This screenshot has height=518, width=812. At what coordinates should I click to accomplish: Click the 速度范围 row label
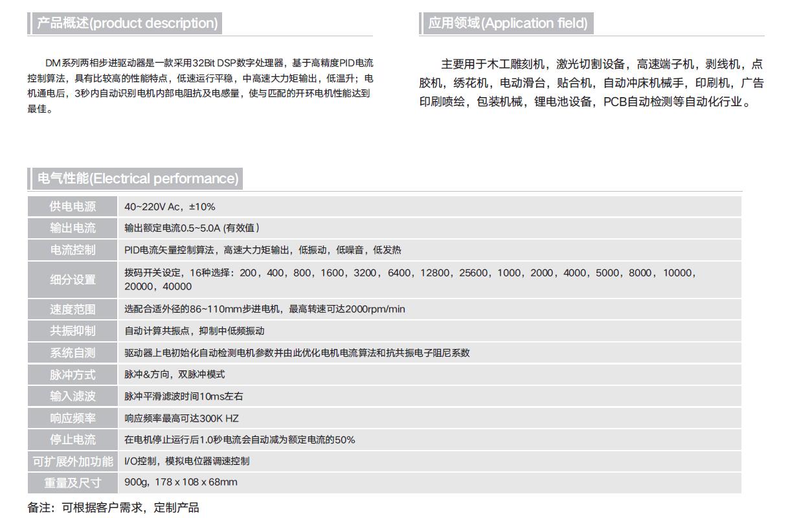[73, 309]
